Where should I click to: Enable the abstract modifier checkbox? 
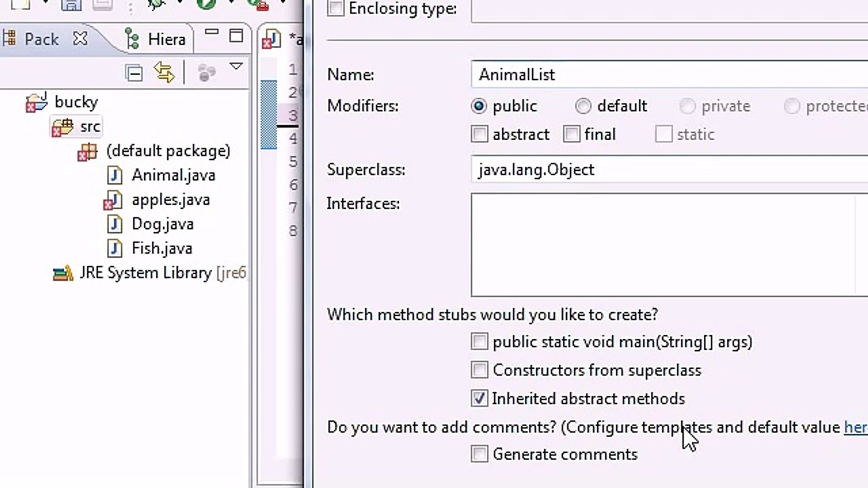coord(480,134)
